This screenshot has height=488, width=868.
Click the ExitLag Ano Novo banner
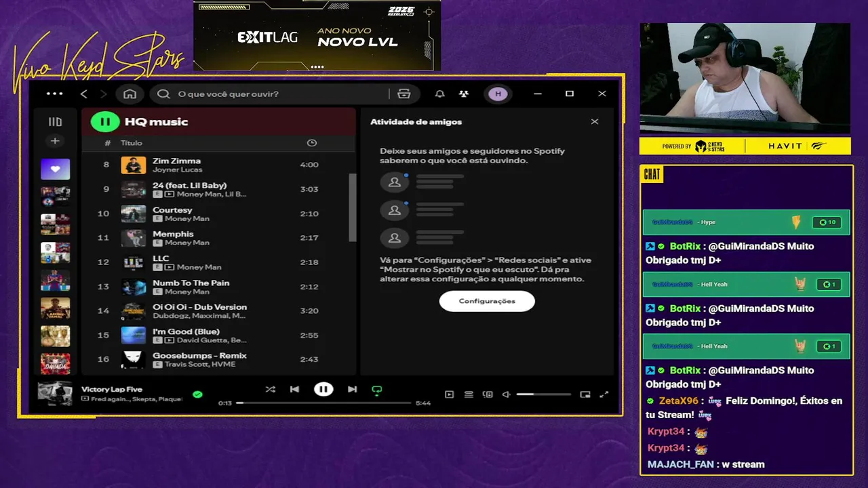317,35
